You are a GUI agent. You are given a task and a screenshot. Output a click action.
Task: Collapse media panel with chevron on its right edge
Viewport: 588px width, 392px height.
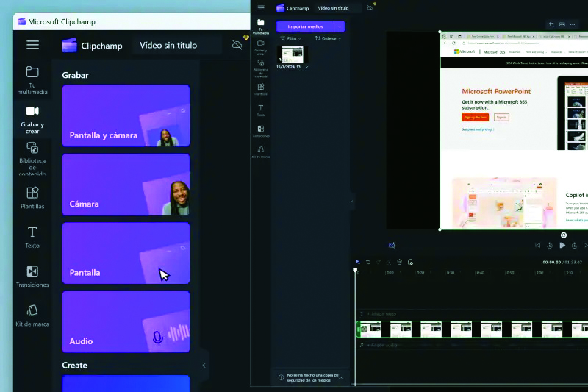352,202
